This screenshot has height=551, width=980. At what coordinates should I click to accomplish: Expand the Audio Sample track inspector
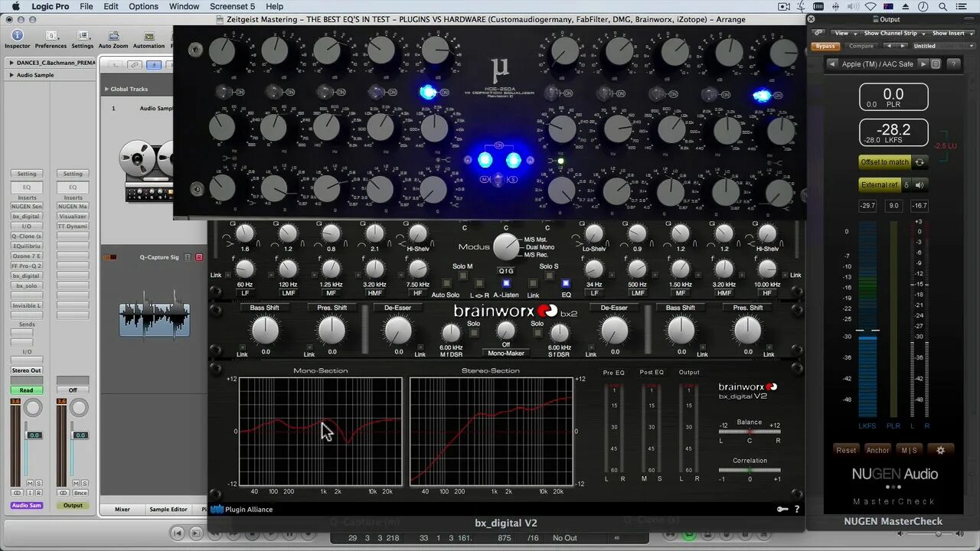(11, 75)
